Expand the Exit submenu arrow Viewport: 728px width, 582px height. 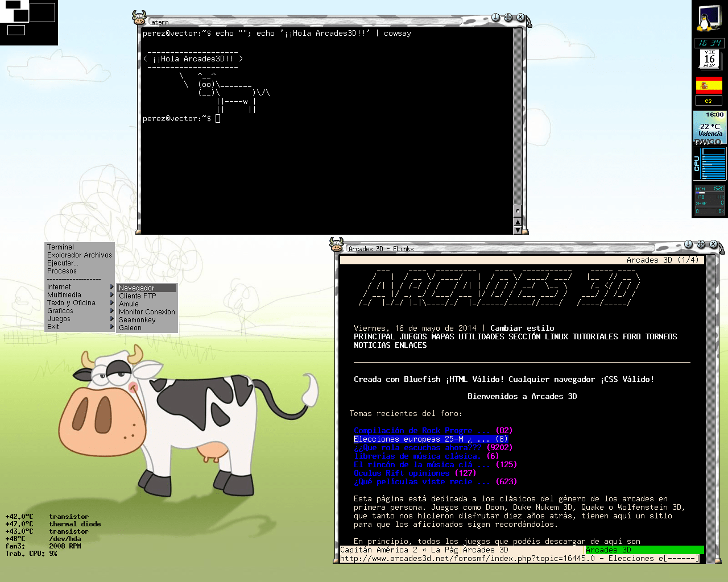[112, 327]
